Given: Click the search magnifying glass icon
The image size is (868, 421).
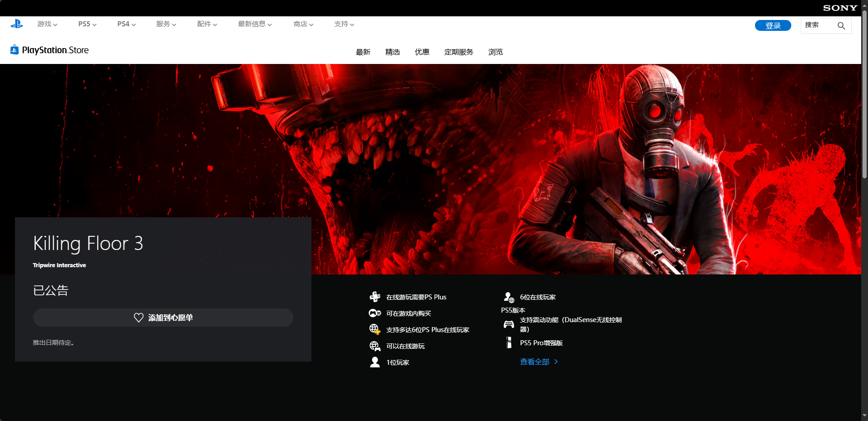Looking at the screenshot, I should pos(841,25).
